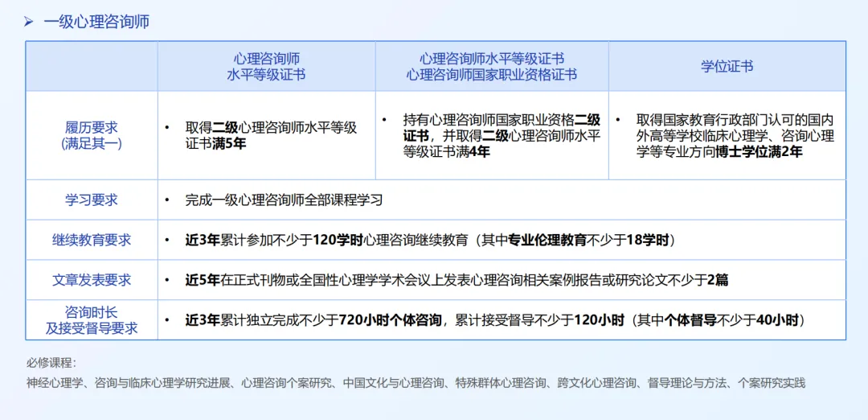Click the arrow bullet before 一级心理咨询师
Screen dimensions: 868x420
coord(28,22)
